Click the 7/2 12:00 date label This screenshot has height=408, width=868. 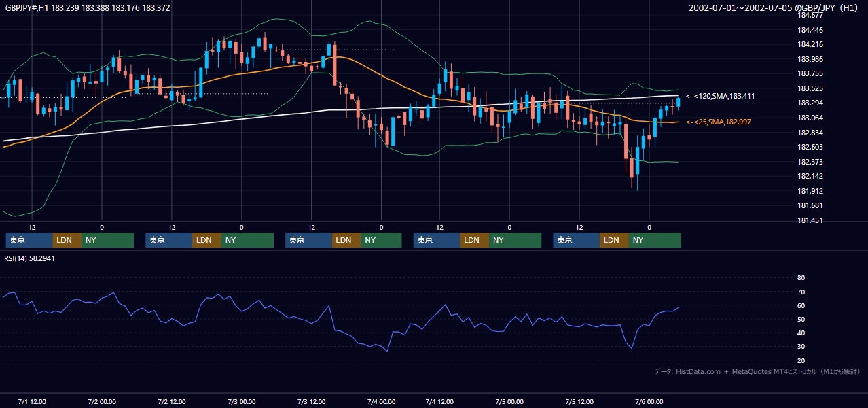point(171,401)
